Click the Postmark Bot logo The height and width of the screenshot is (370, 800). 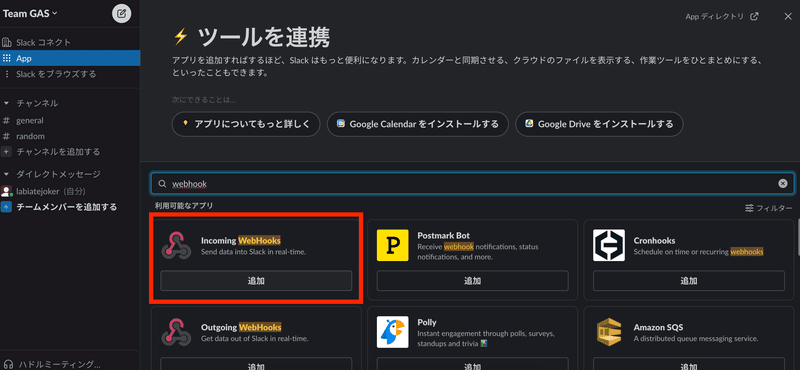[393, 245]
